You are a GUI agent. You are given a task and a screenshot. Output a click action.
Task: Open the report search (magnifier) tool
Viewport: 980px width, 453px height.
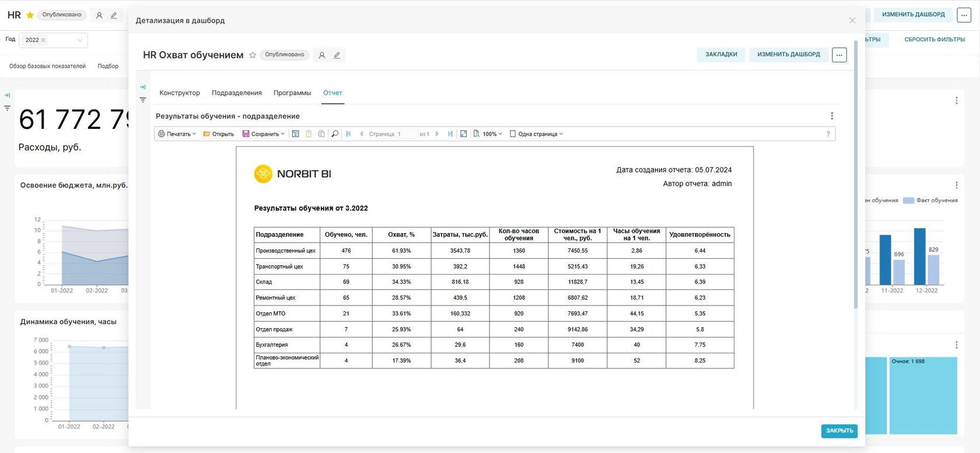click(x=335, y=134)
